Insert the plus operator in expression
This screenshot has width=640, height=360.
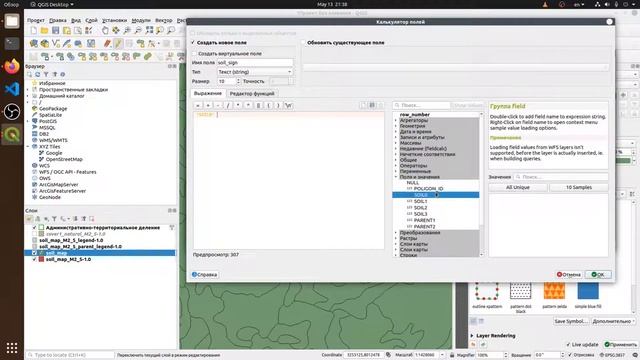[x=208, y=105]
